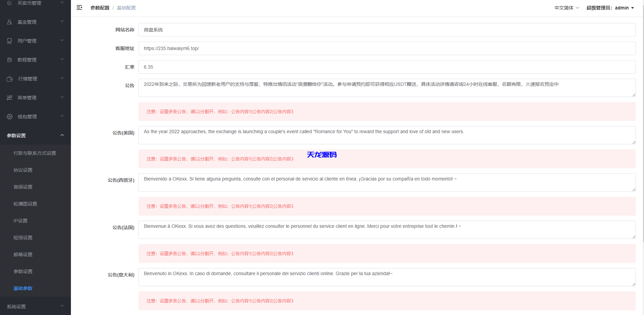The image size is (644, 315).
Task: Click the 基金管理 sidebar icon
Action: coord(9,22)
